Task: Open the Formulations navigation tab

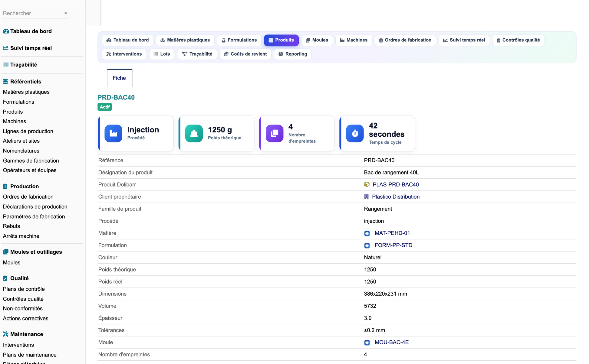Action: point(239,40)
